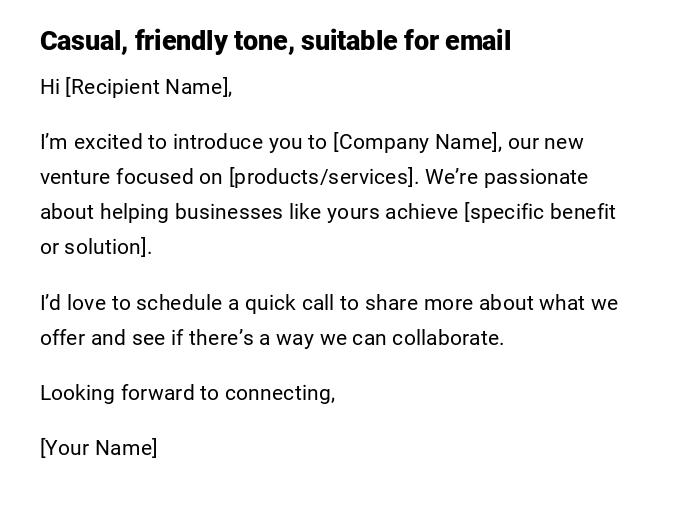Click the "or solution]." text
The image size is (700, 510).
(96, 247)
